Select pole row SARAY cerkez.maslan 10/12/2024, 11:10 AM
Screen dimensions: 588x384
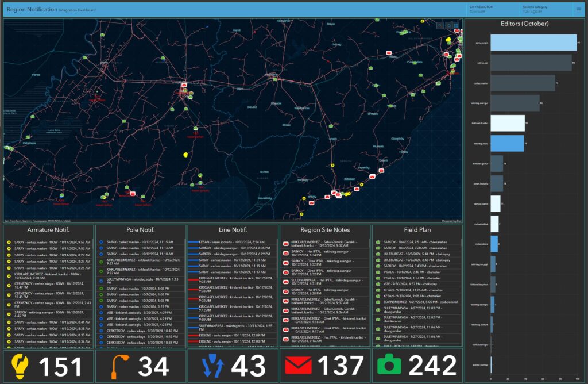tap(141, 254)
